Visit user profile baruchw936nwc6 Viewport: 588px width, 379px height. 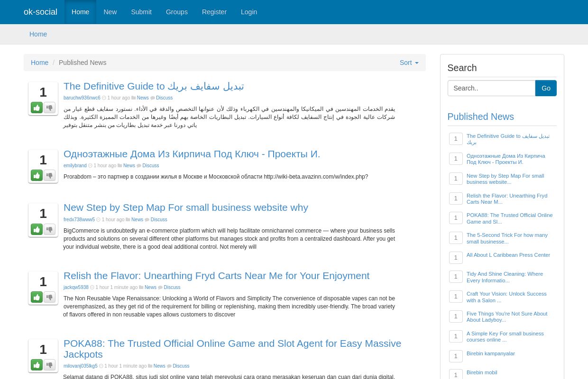point(82,98)
